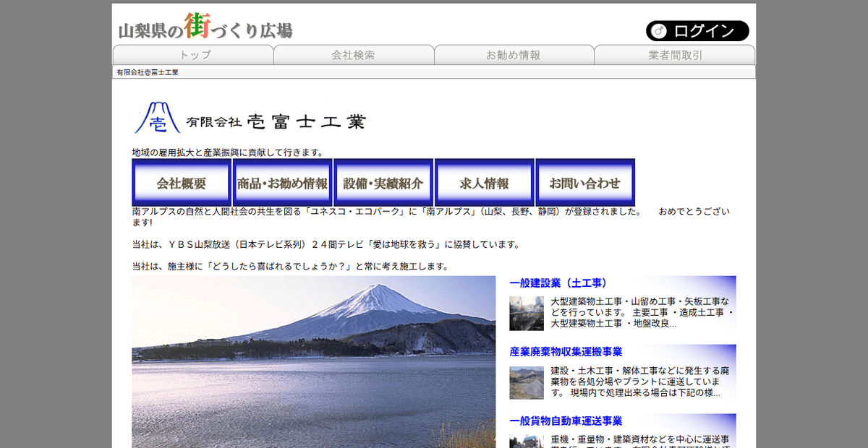Click the truck thumbnail under 一般貨物自動車運送事業
The width and height of the screenshot is (868, 448).
[x=527, y=441]
